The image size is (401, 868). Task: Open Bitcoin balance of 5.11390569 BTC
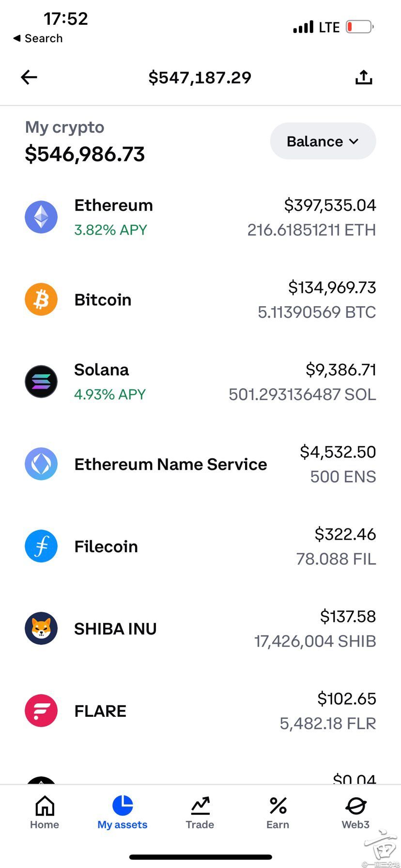pyautogui.click(x=317, y=312)
